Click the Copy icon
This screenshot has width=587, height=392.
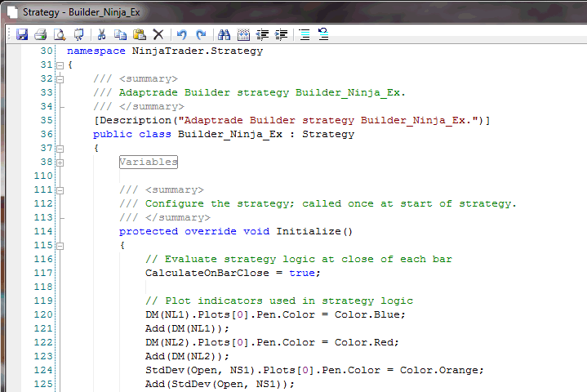pos(120,34)
